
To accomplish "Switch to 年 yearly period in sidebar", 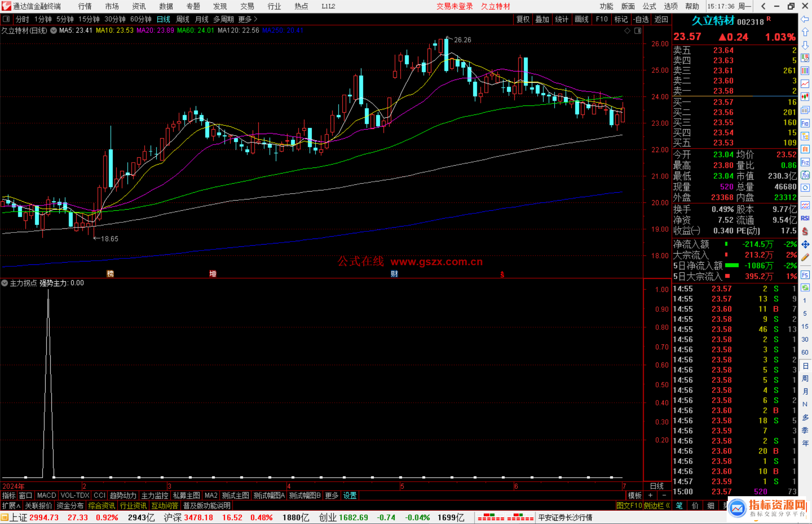I will [805, 443].
